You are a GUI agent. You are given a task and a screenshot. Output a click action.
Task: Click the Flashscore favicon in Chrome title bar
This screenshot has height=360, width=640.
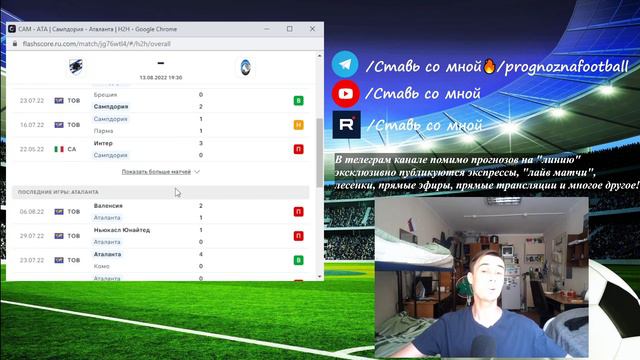12,29
